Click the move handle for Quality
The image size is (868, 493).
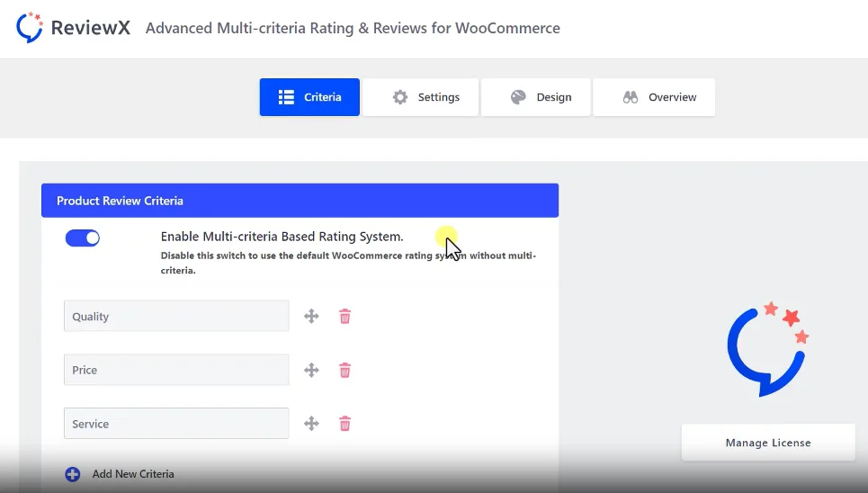click(x=311, y=317)
